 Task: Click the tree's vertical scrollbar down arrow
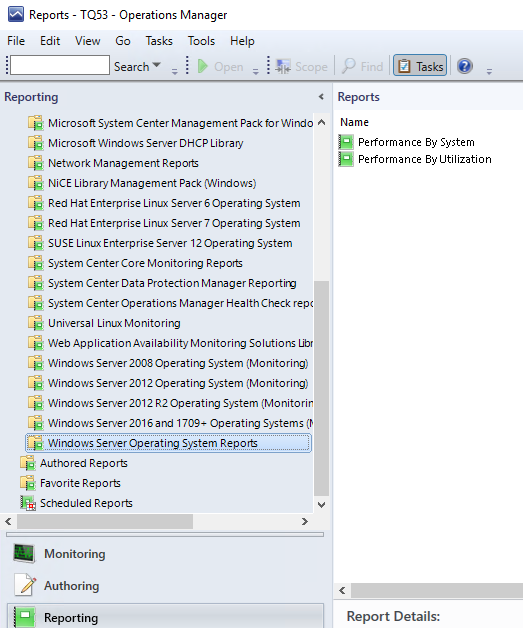click(321, 505)
